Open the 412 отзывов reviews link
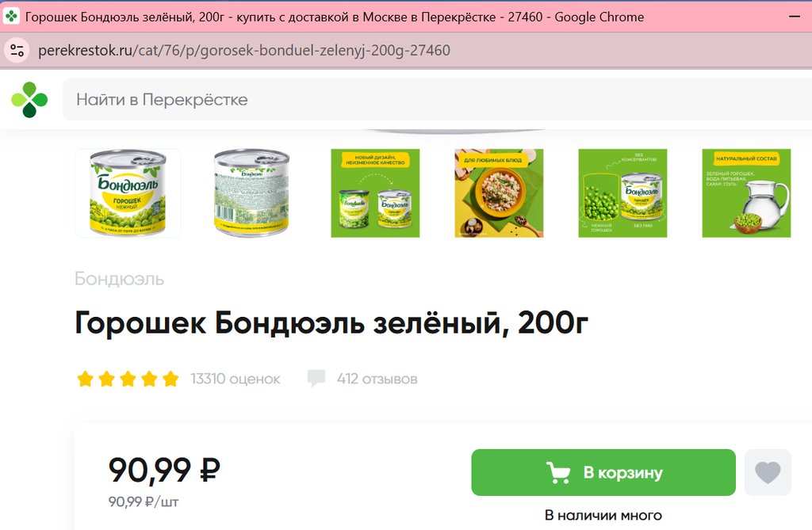Viewport: 812px width, 530px height. [377, 379]
